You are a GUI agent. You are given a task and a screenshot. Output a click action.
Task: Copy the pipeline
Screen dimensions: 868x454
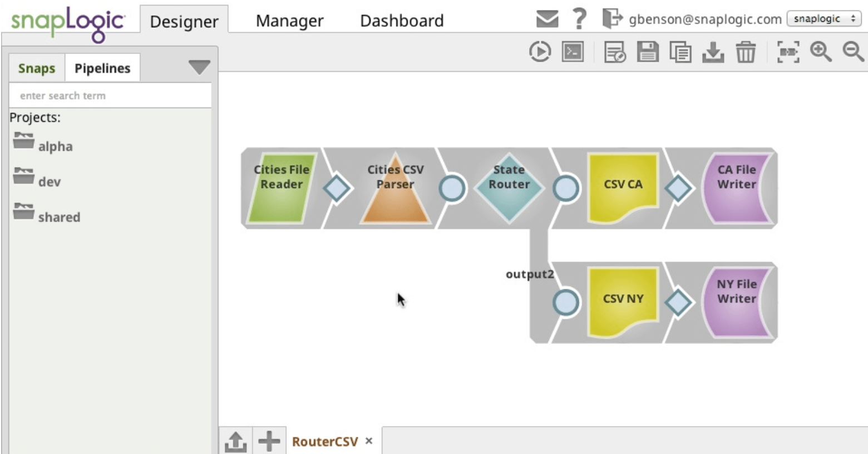[680, 52]
